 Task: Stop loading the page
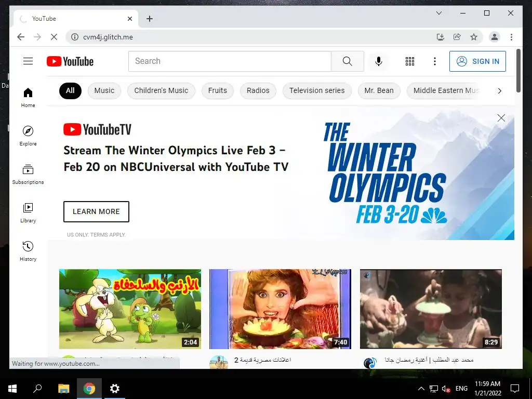(54, 37)
